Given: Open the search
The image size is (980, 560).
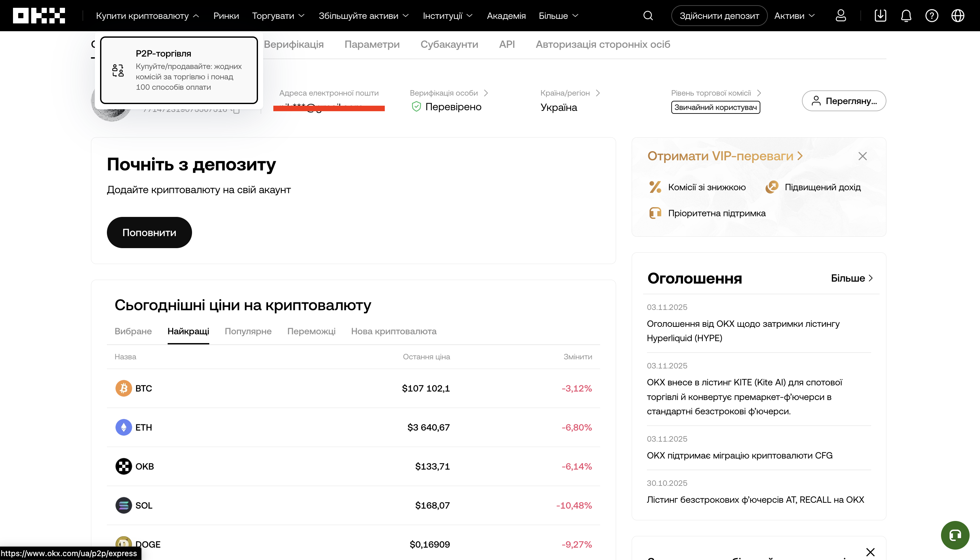Looking at the screenshot, I should coord(648,15).
